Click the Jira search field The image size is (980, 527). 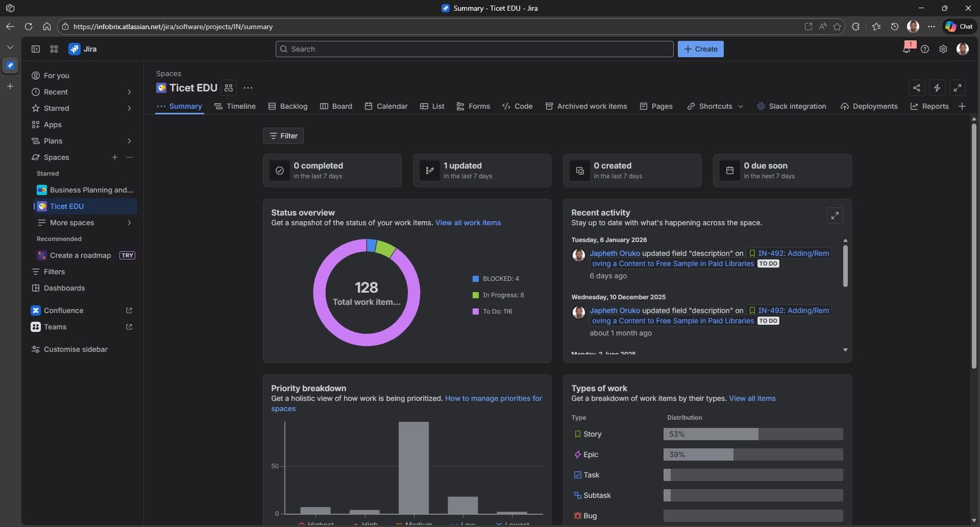[475, 49]
